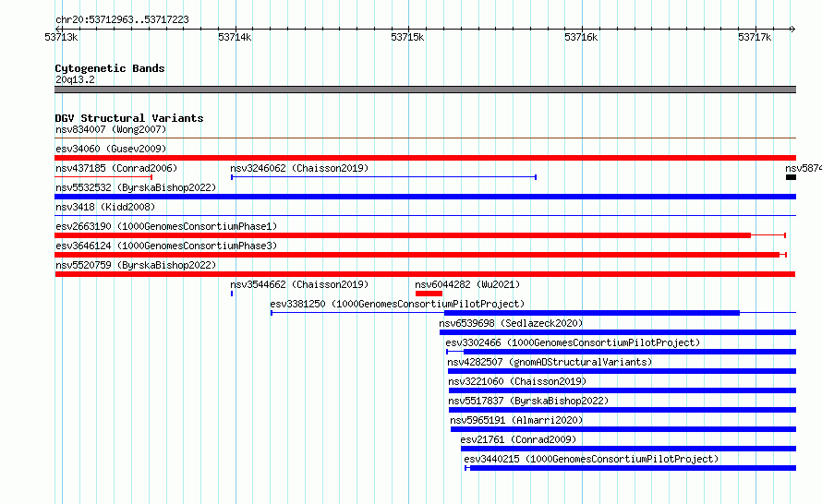
Task: Click the nsv5517837 (ByrskaBishop2022) label
Action: click(x=528, y=401)
